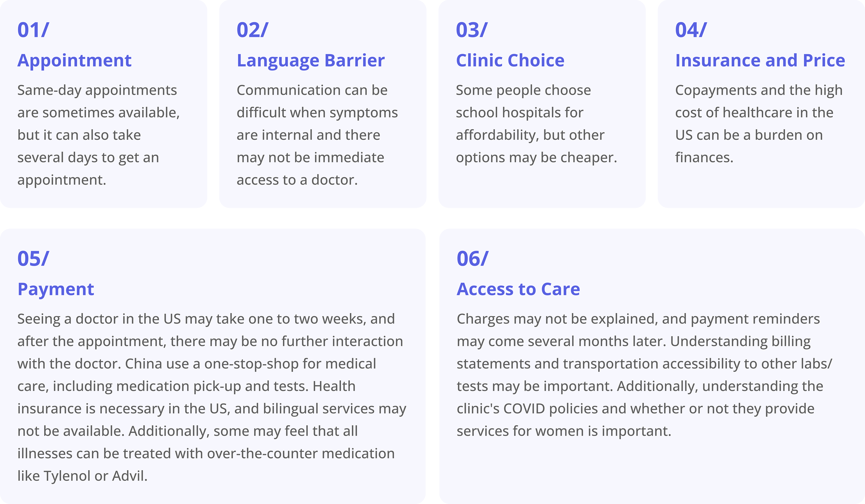Click the 05/ number label
Screen dimensions: 865x504
(33, 259)
